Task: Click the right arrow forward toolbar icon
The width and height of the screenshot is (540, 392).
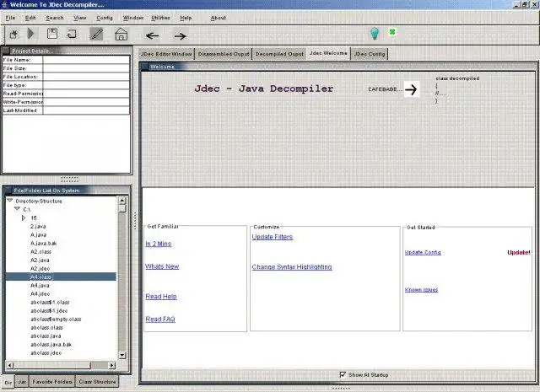Action: [180, 35]
